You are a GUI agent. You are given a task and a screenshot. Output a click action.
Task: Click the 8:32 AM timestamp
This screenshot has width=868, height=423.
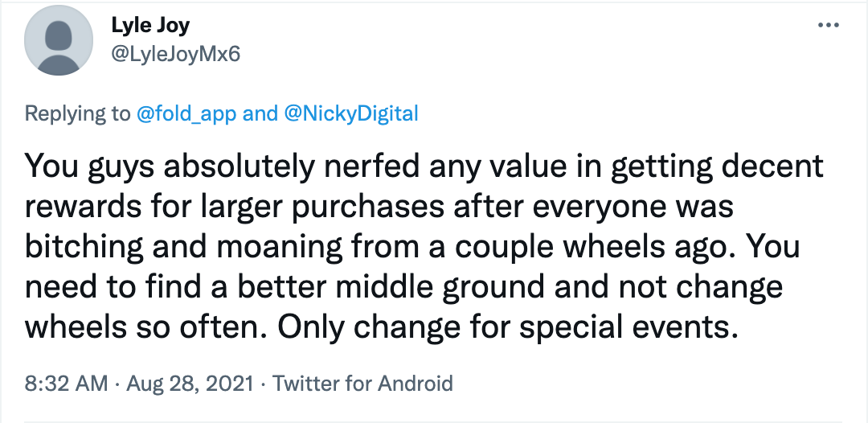(66, 383)
